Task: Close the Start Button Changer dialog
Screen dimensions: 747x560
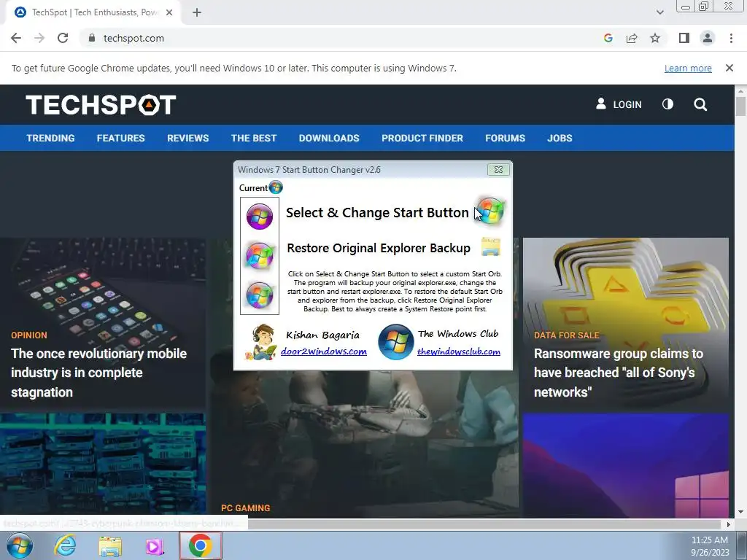Action: pyautogui.click(x=498, y=169)
